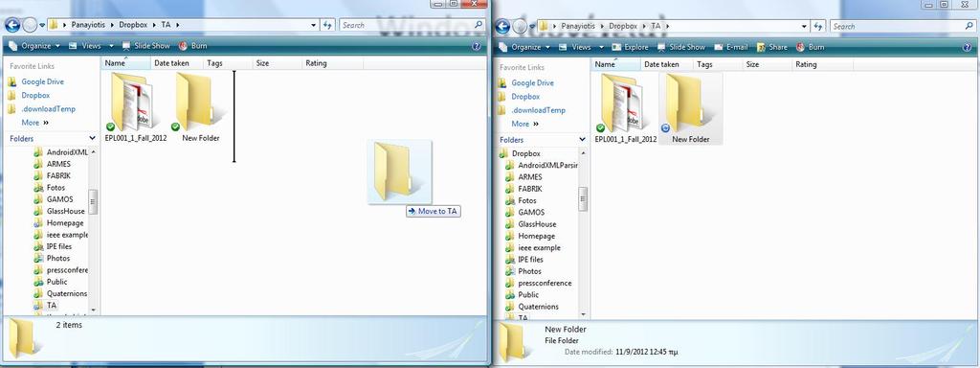Viewport: 980px width, 368px height.
Task: Start Slide Show in right window
Action: (x=681, y=47)
